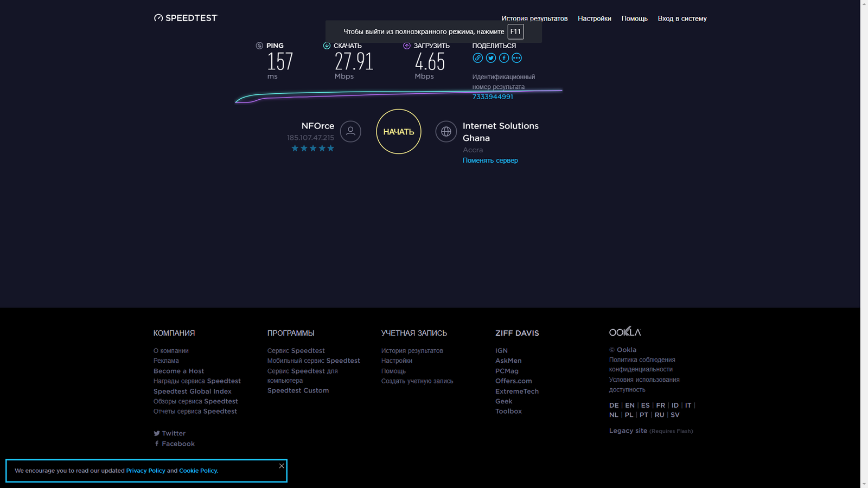This screenshot has width=868, height=488.
Task: Click the NFOrce user profile icon
Action: pos(350,131)
